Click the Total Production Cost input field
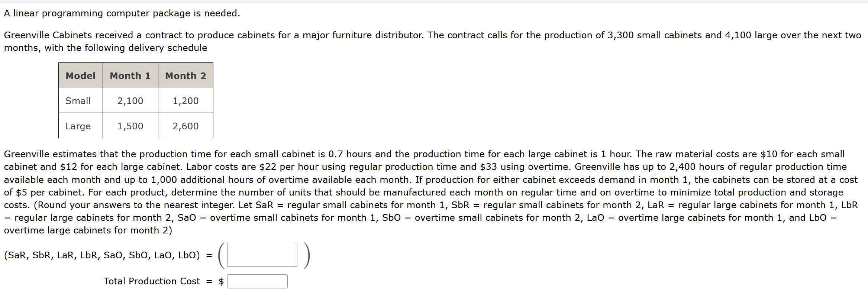 point(257,281)
